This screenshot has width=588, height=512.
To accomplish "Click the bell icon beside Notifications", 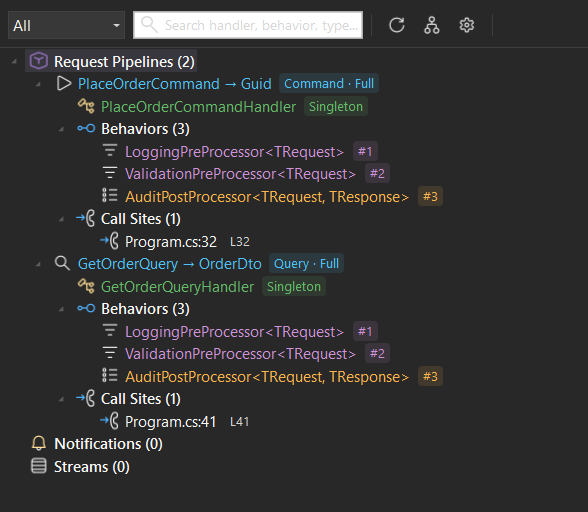I will coord(39,443).
